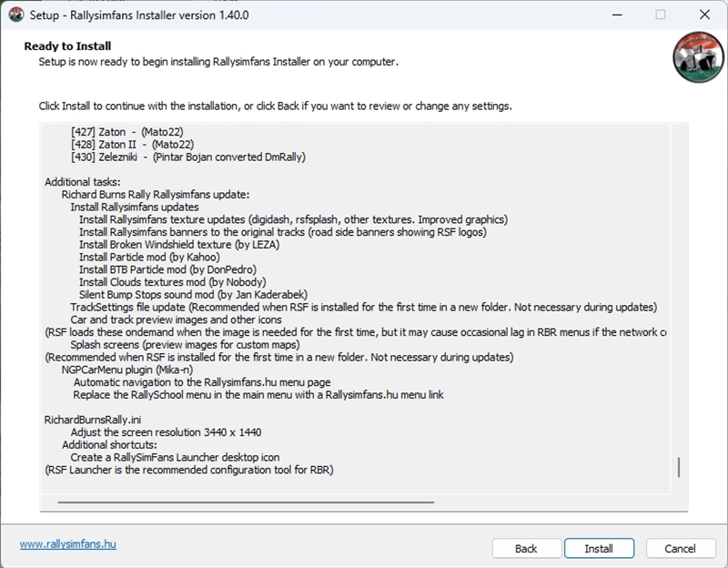Screen dimensions: 728x568
Task: Click the 'Install Broken Windshield texture (by LEZA)' line
Action: point(179,245)
